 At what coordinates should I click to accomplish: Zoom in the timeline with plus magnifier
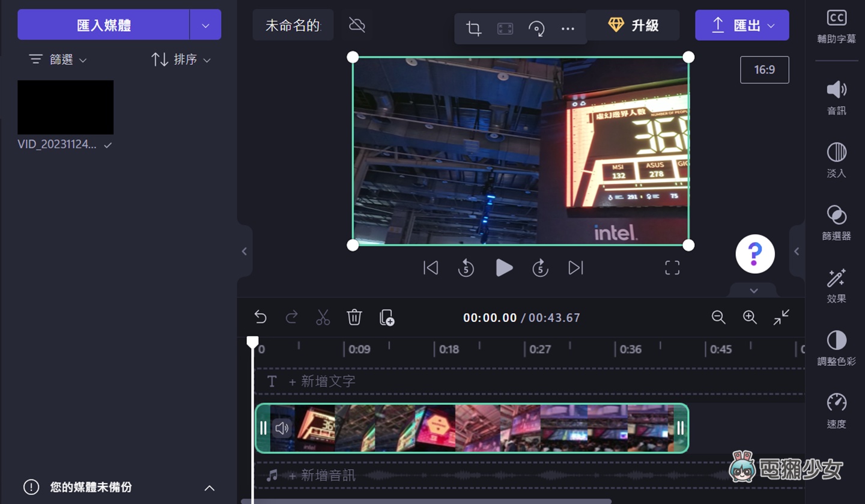coord(750,317)
